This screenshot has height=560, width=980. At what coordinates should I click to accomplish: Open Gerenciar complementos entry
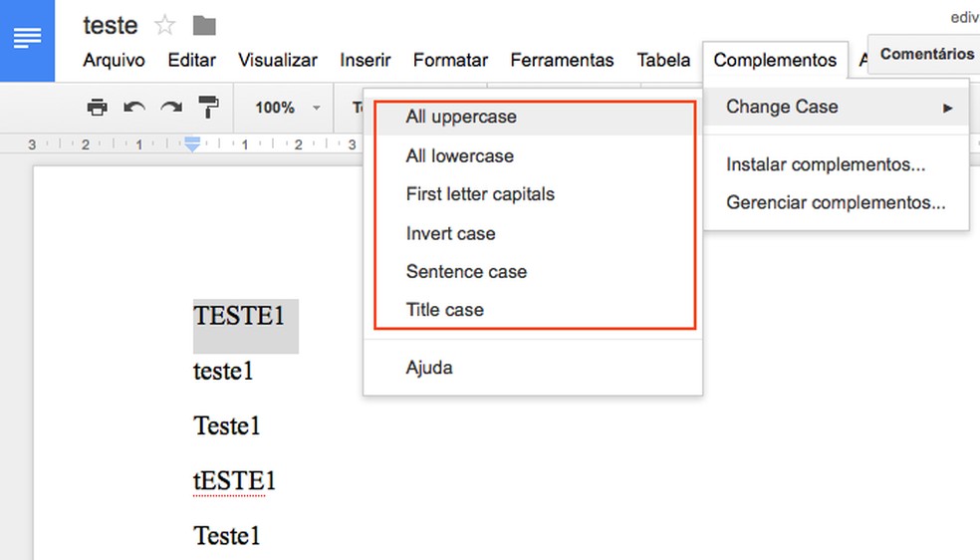tap(836, 202)
